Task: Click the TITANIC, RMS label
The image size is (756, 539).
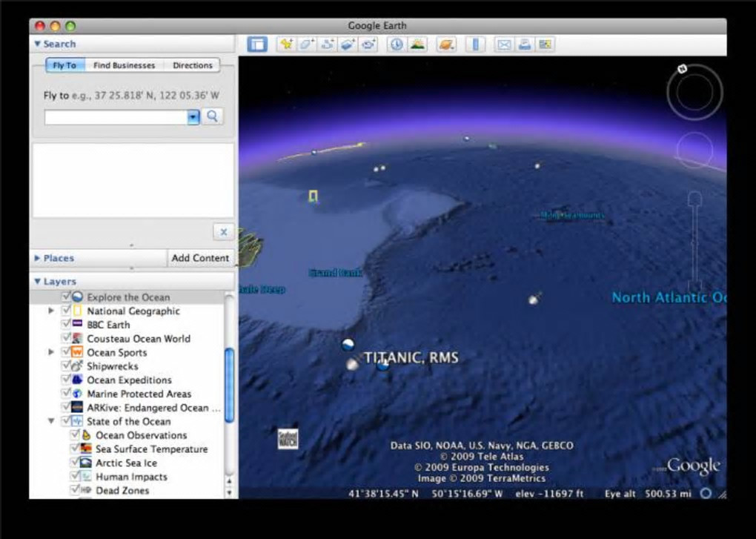Action: click(x=411, y=357)
